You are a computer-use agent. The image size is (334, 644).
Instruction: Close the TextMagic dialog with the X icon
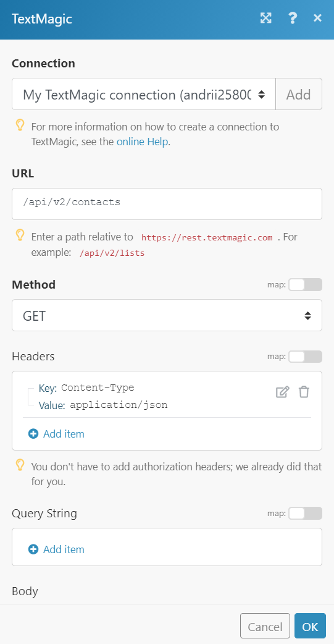click(x=317, y=18)
